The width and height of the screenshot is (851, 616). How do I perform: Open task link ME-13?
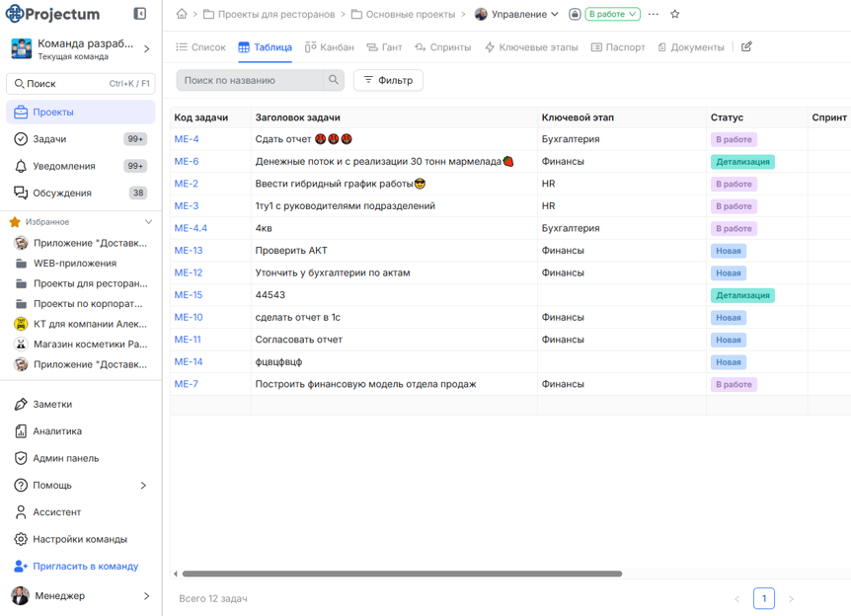tap(189, 250)
